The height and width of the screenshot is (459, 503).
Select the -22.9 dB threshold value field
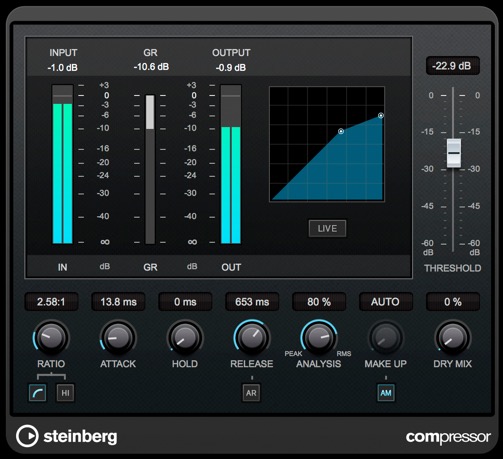pyautogui.click(x=452, y=66)
